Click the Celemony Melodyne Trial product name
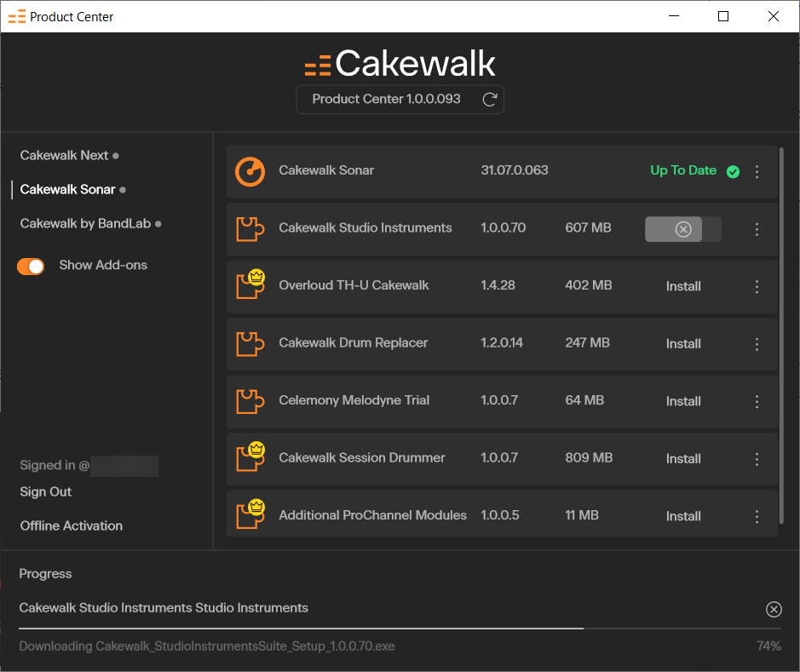The width and height of the screenshot is (800, 672). click(x=354, y=400)
